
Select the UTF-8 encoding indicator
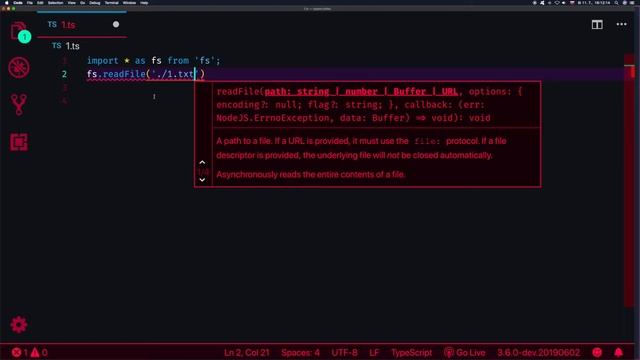[344, 353]
